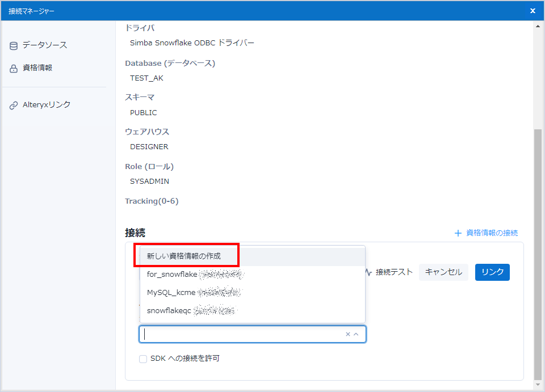Choose the snowflakeqc credential option
Viewport: 545px width, 392px height.
[x=169, y=311]
